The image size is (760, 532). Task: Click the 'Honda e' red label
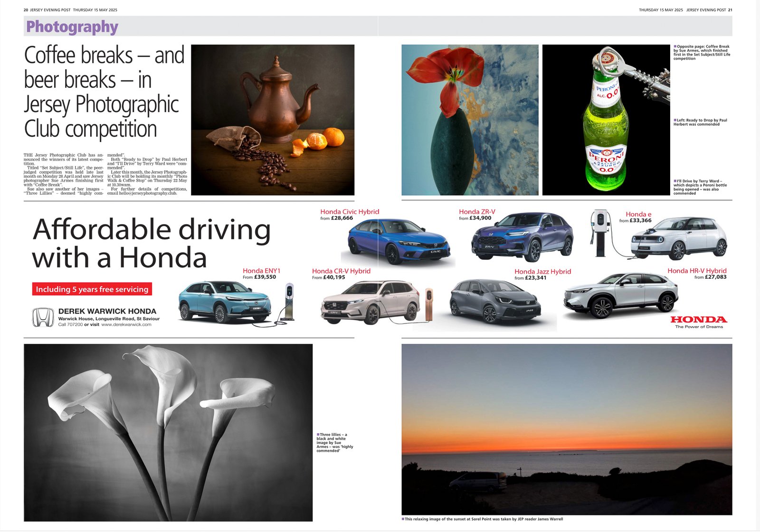[x=638, y=214]
